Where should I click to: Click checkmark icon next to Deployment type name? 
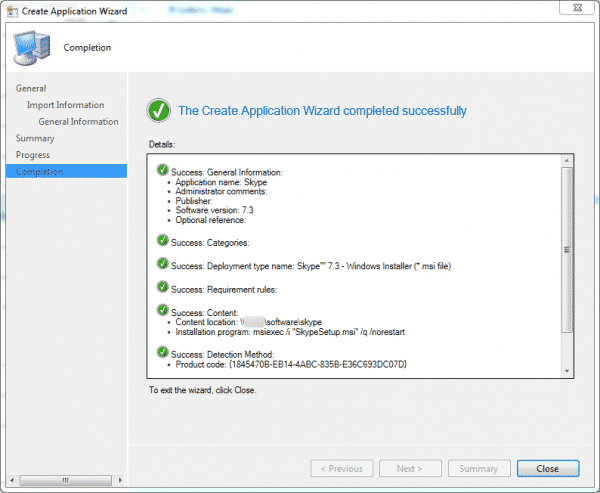163,263
